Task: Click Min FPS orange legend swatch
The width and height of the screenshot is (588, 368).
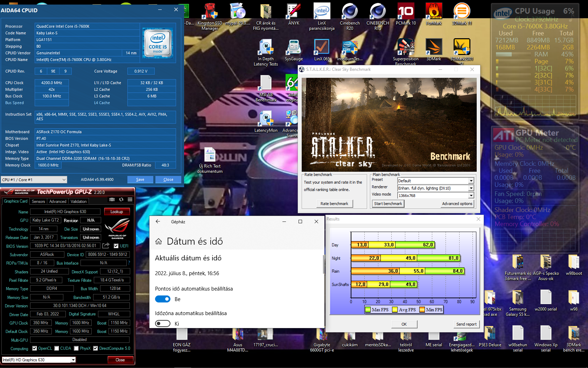Action: pos(422,309)
